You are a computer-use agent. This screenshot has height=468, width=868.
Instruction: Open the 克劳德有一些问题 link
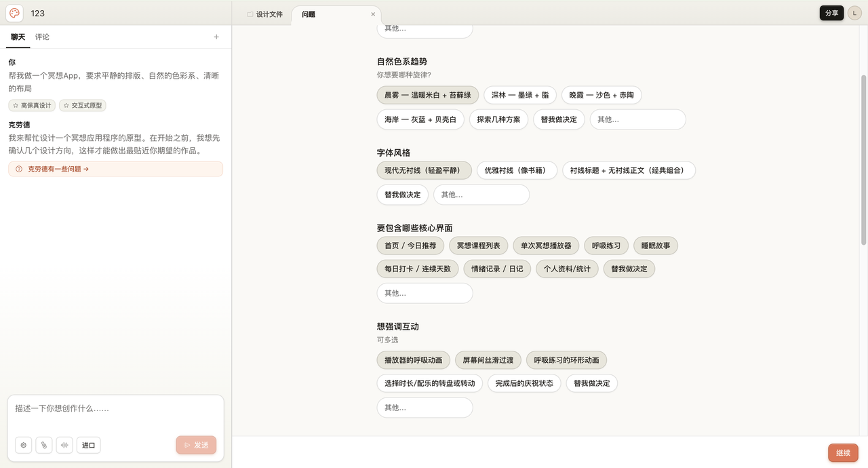115,169
